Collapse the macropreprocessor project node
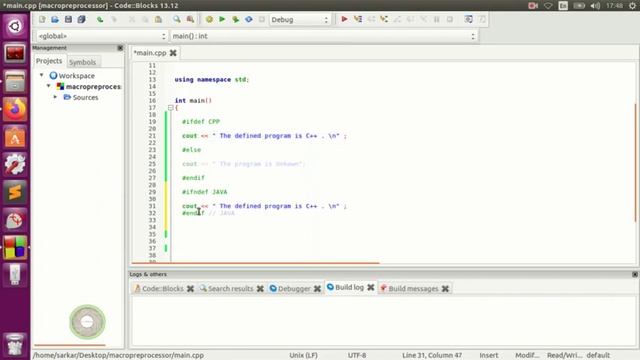640x360 pixels. 49,86
